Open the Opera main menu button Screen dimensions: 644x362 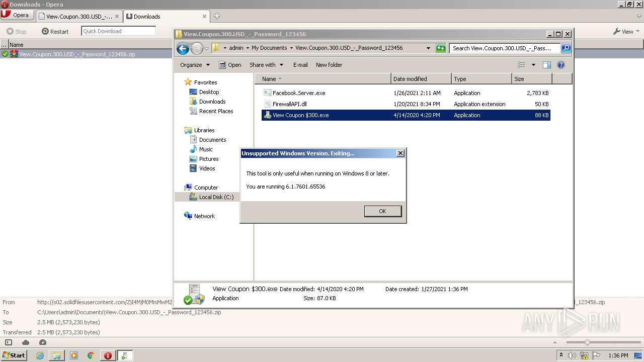16,15
